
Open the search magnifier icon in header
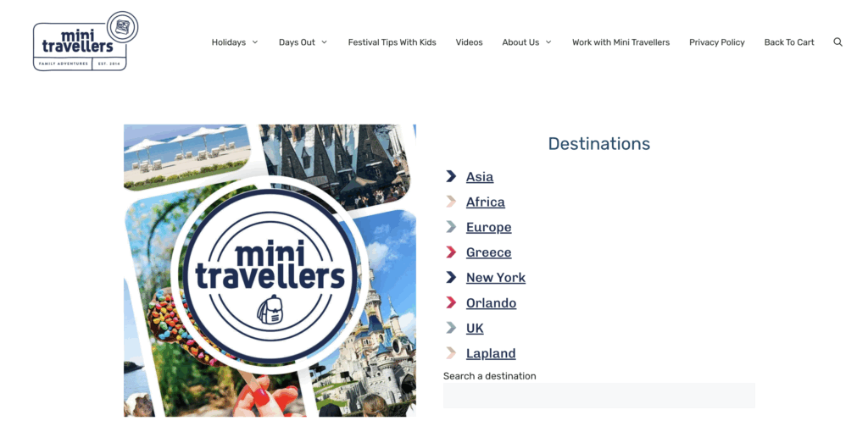click(x=837, y=42)
